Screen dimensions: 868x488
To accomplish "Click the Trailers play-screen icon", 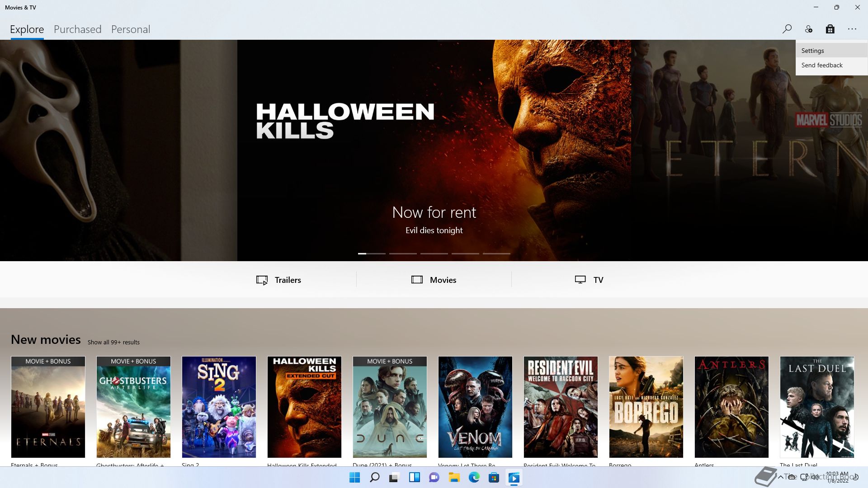I will pyautogui.click(x=262, y=280).
